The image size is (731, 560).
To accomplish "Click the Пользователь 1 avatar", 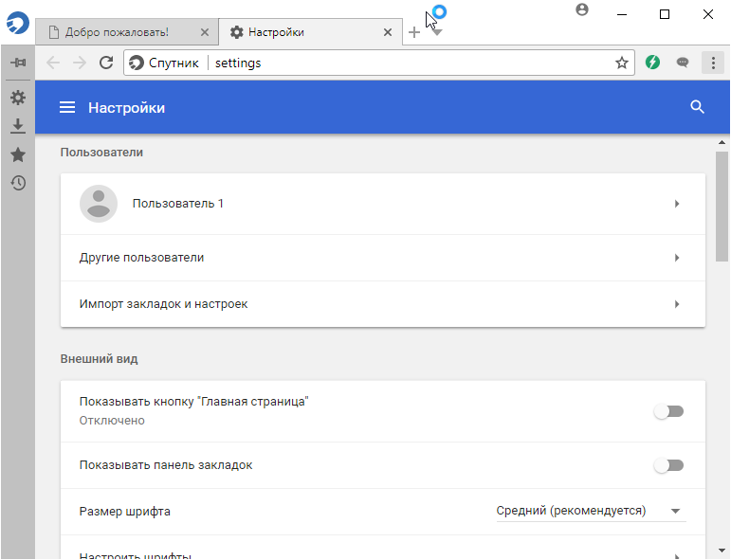I will 99,204.
